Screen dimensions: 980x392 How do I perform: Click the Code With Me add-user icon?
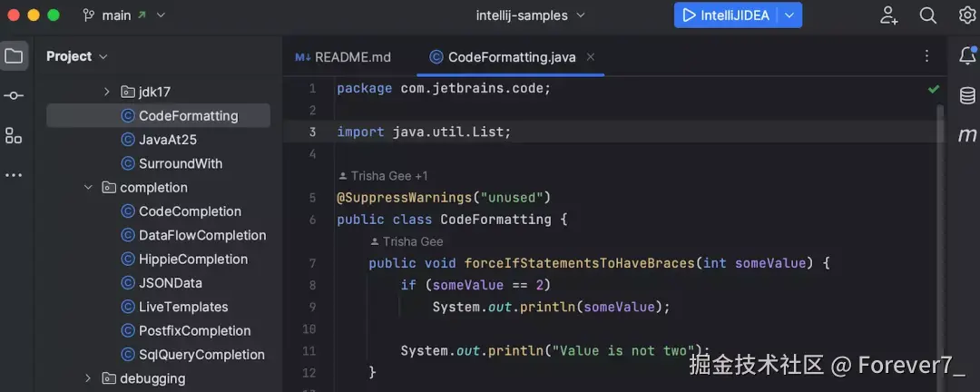point(888,15)
